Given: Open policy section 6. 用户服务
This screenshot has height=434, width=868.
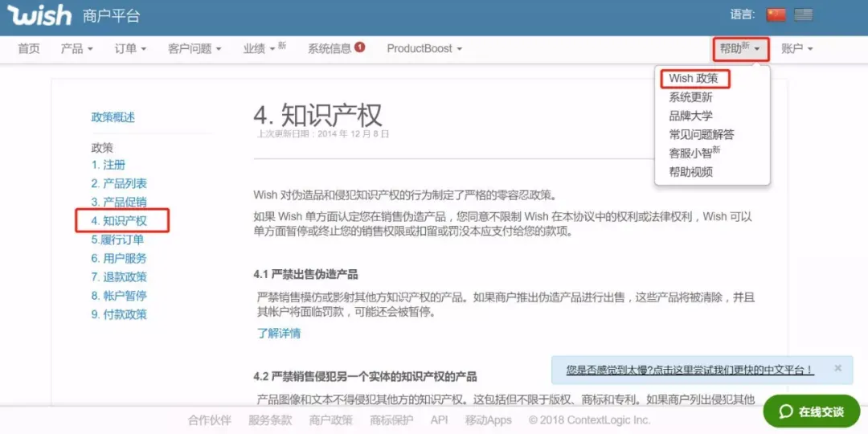Looking at the screenshot, I should coord(119,259).
